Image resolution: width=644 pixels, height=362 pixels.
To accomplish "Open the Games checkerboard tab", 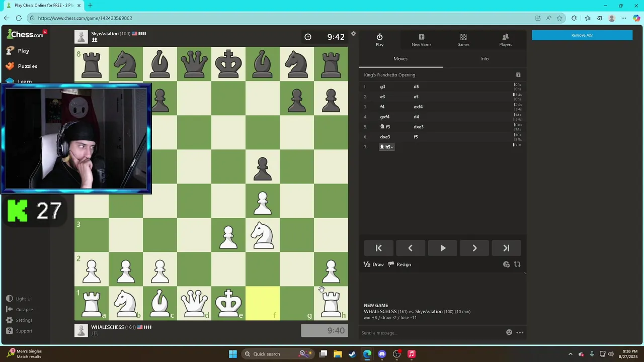I will pyautogui.click(x=463, y=40).
